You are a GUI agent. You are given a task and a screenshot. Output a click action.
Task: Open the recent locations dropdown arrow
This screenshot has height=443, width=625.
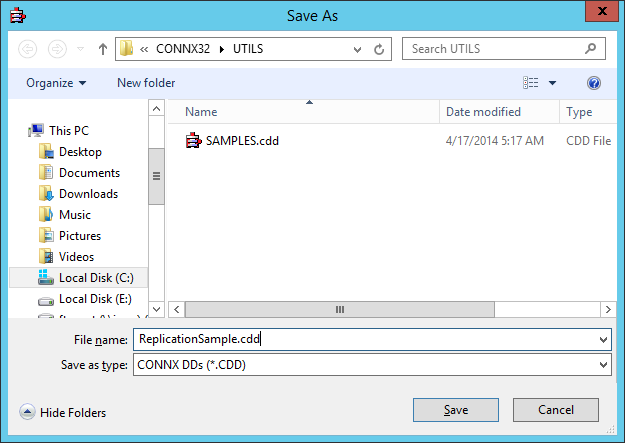(81, 49)
